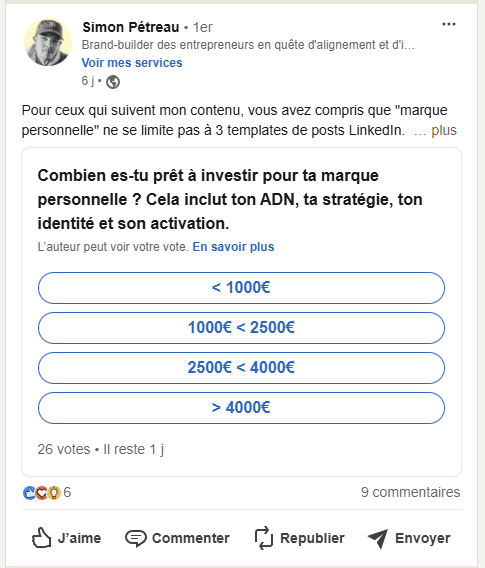View the 9 commentaires
The width and height of the screenshot is (485, 568).
(x=410, y=492)
